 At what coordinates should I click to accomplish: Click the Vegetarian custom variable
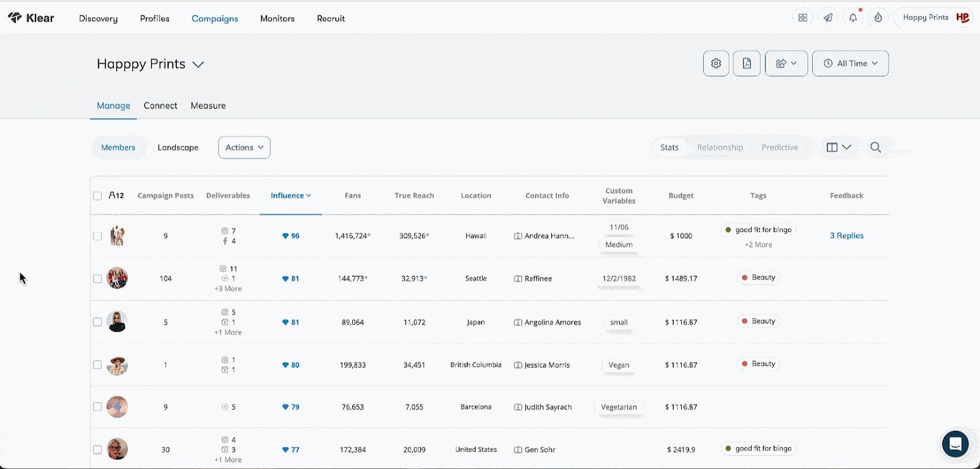[619, 407]
